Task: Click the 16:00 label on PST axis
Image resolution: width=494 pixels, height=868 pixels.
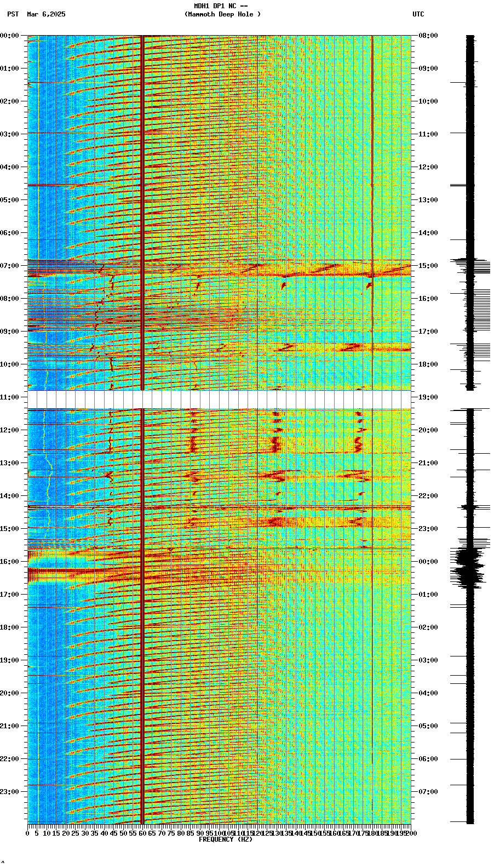Action: point(9,562)
